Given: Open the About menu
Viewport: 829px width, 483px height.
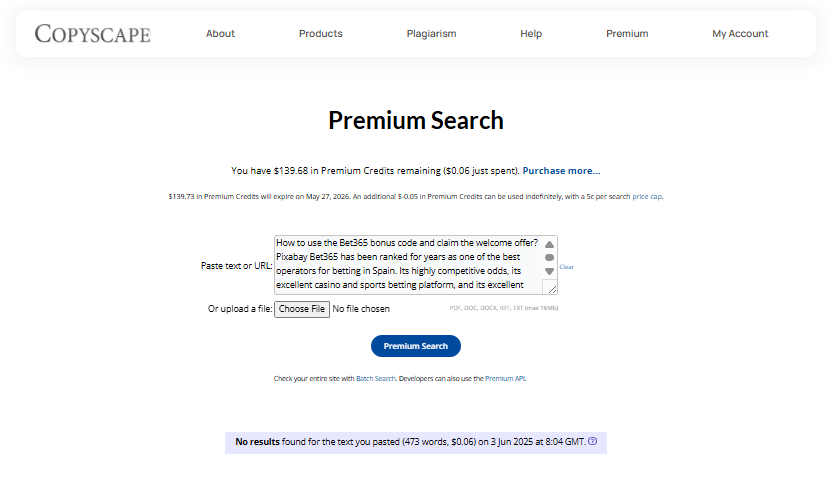Looking at the screenshot, I should (220, 33).
